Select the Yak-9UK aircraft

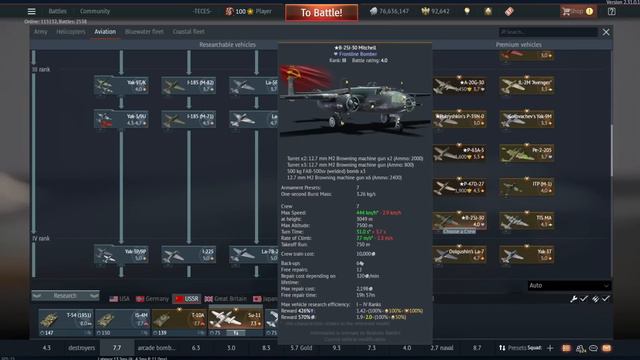point(121,85)
